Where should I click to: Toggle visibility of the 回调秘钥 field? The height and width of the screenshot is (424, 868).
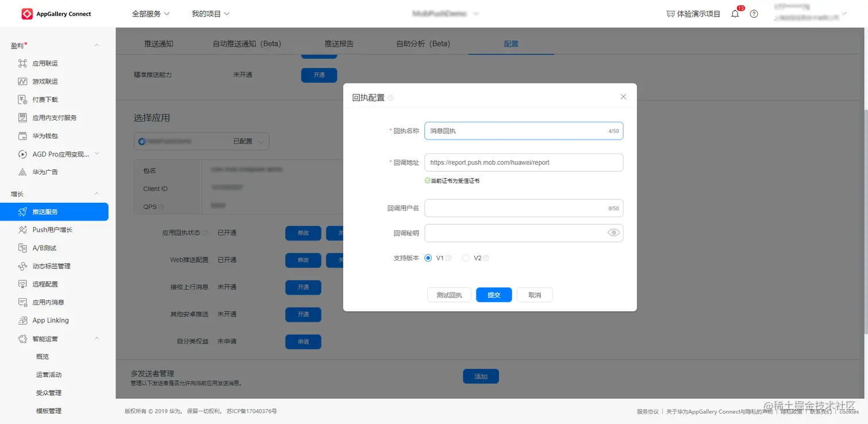click(613, 233)
